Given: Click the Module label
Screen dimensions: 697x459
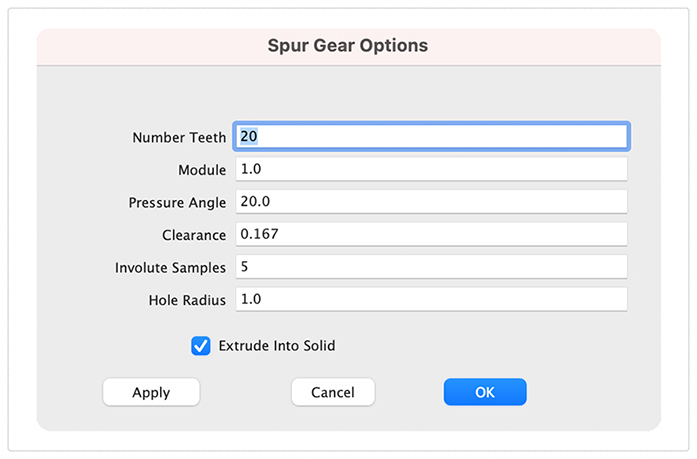Looking at the screenshot, I should coord(202,170).
